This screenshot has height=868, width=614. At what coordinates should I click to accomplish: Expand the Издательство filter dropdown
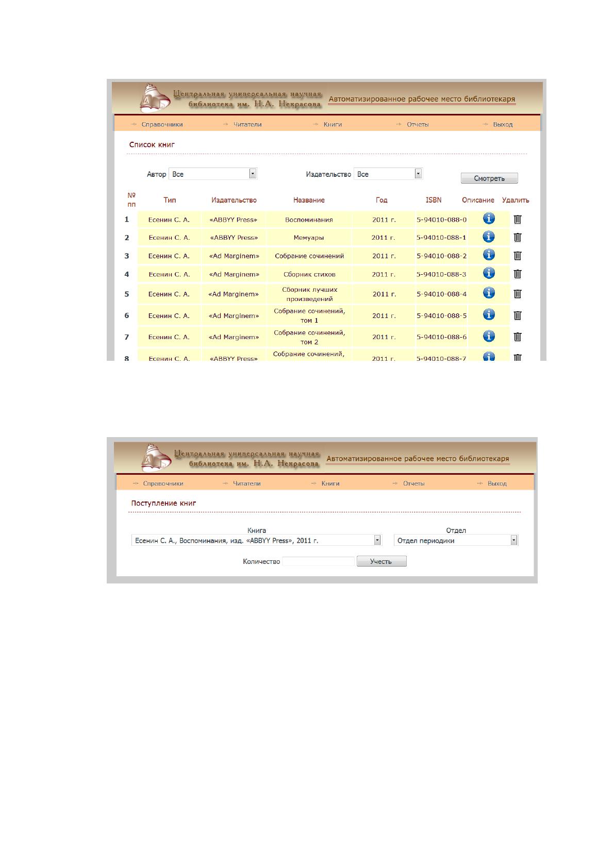pos(418,174)
